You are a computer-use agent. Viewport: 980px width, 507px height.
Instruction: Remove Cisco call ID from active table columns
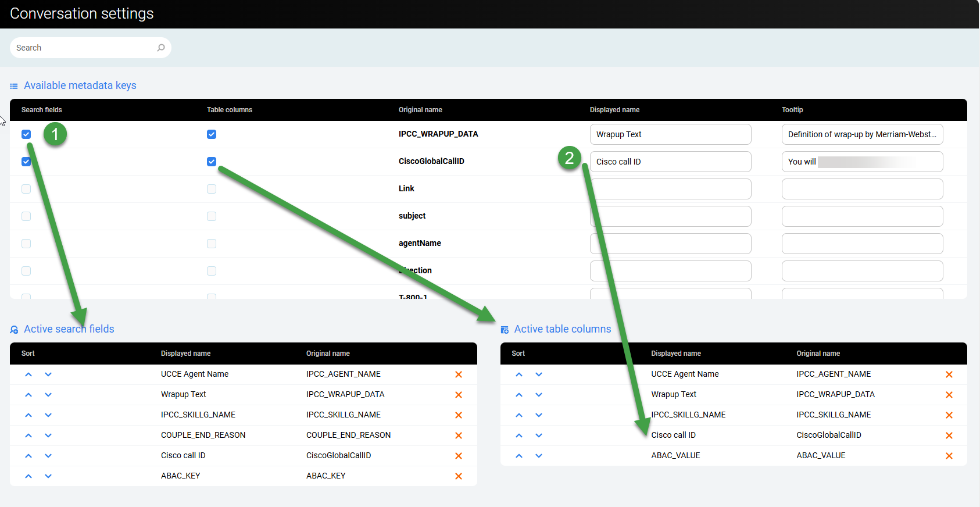pos(949,435)
